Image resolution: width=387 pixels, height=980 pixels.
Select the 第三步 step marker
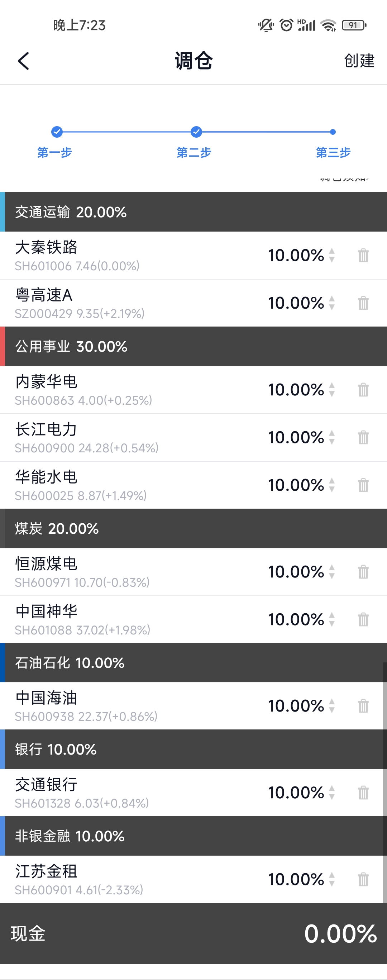pos(333,132)
